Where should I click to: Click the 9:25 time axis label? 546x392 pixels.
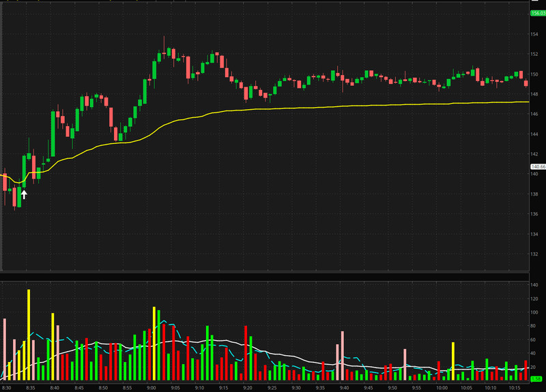[x=272, y=388]
